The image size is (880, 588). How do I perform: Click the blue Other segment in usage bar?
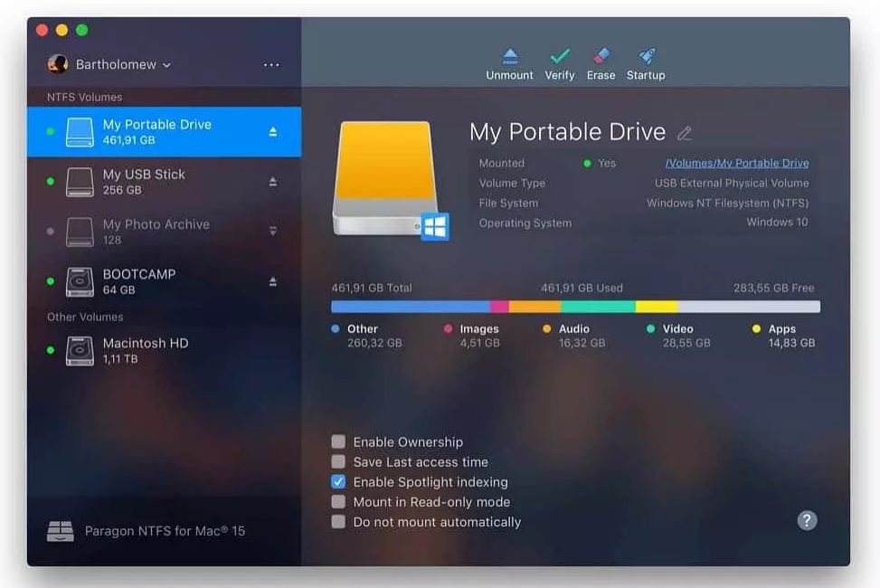click(x=410, y=307)
